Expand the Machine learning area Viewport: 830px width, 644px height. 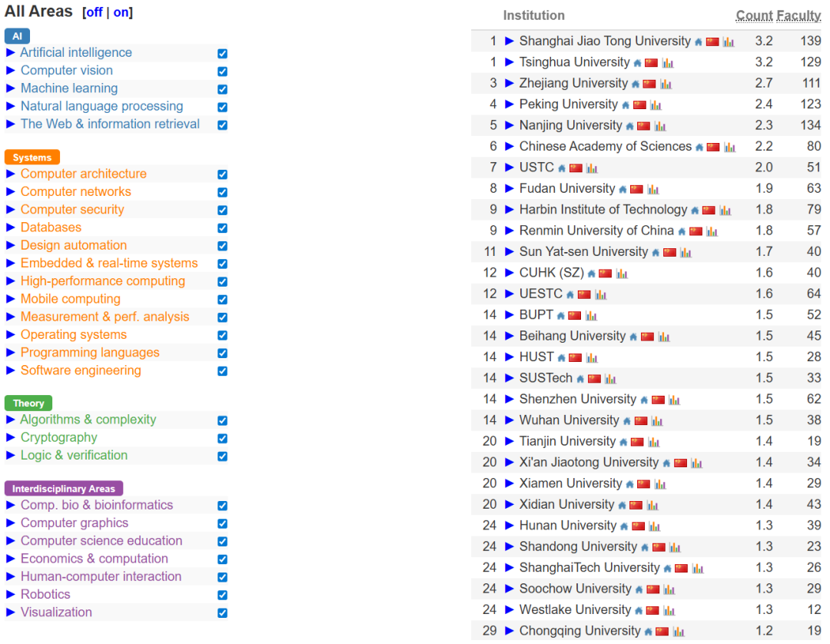pos(9,88)
